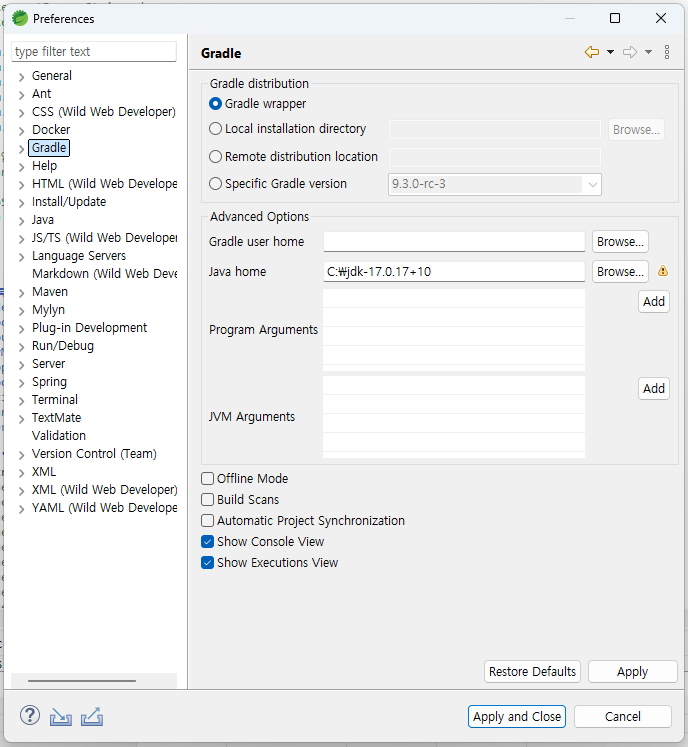This screenshot has width=688, height=747.
Task: Select Local installation directory radio button
Action: 215,129
